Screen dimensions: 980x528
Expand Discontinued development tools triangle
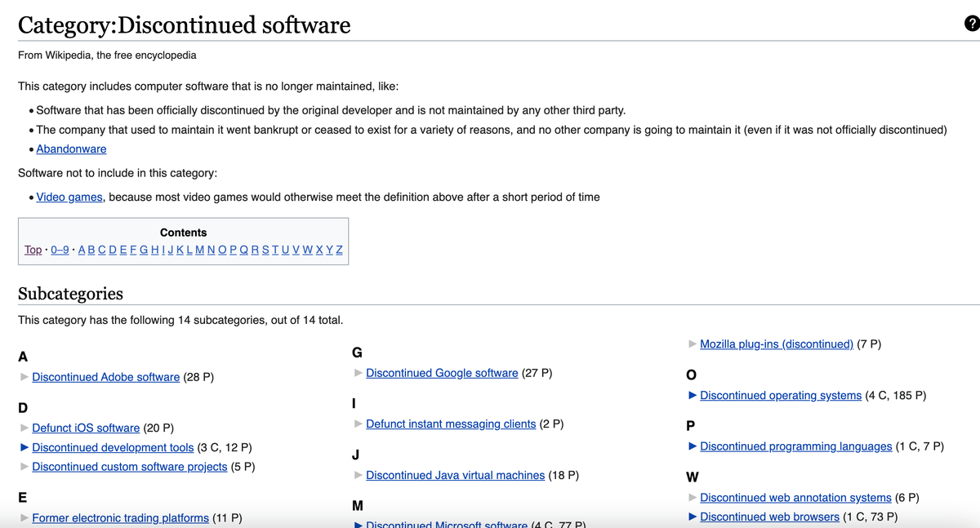(x=24, y=447)
